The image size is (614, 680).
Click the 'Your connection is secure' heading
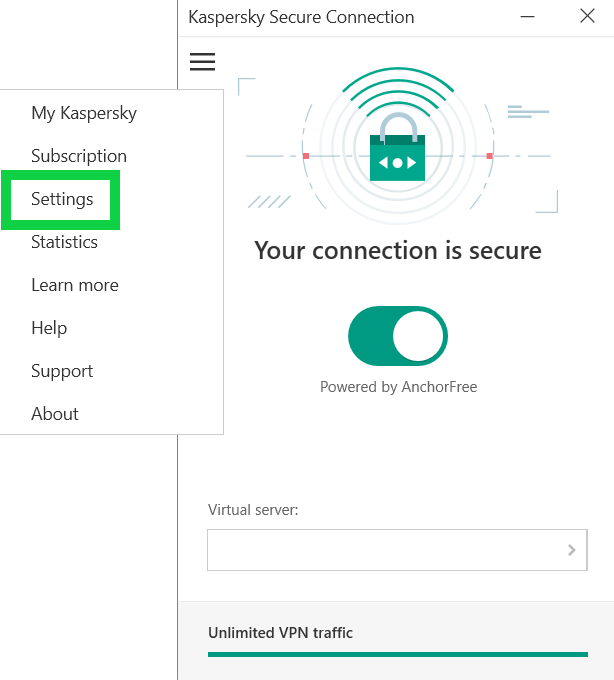(x=398, y=250)
